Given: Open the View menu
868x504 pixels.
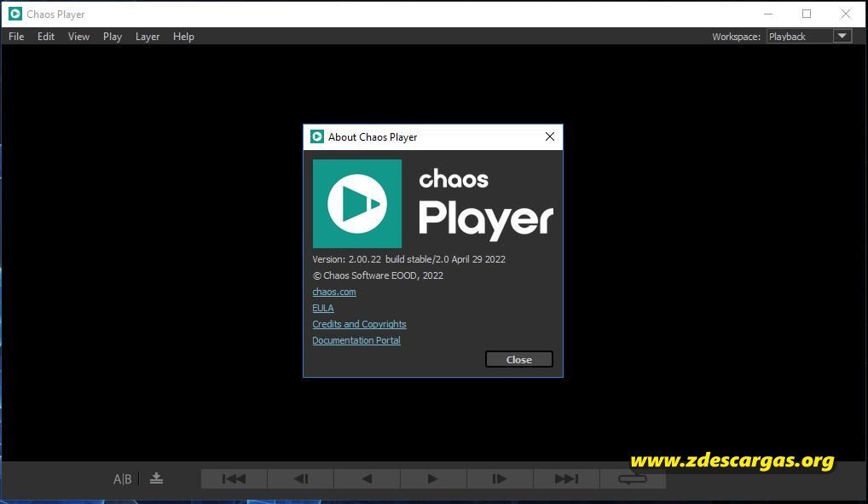Looking at the screenshot, I should 78,37.
